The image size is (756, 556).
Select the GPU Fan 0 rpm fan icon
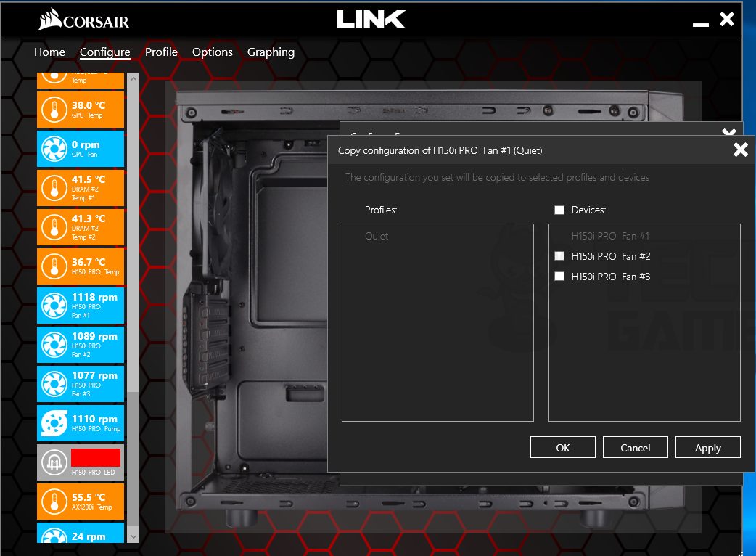point(54,149)
